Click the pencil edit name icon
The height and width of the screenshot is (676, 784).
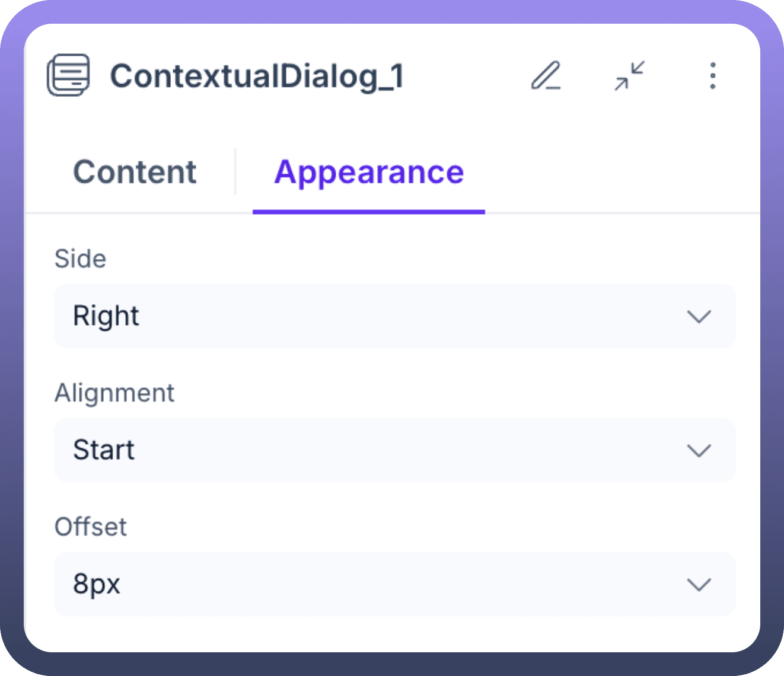point(546,76)
